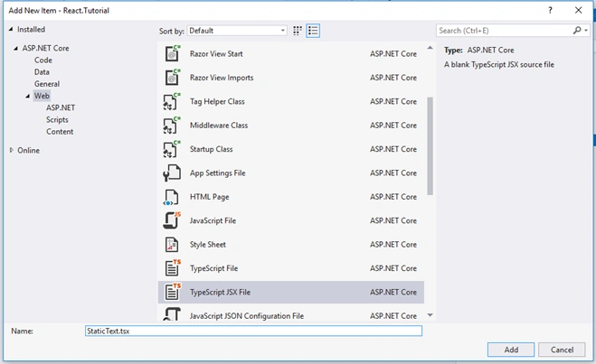Choose the Middleware Class icon
596x364 pixels.
[172, 126]
